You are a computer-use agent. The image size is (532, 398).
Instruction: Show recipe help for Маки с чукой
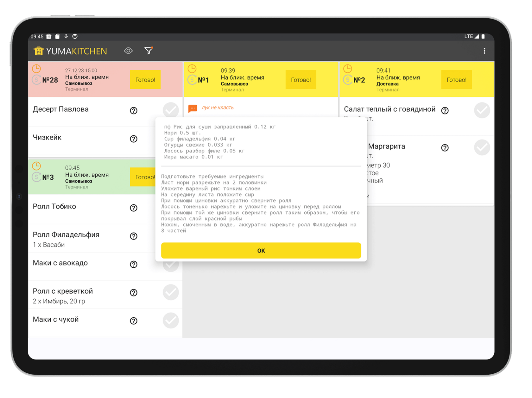(x=134, y=321)
